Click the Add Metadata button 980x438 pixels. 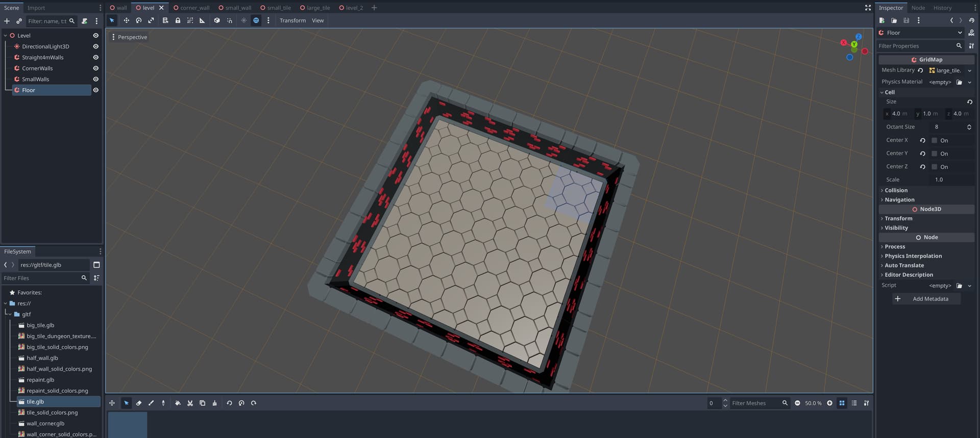926,299
